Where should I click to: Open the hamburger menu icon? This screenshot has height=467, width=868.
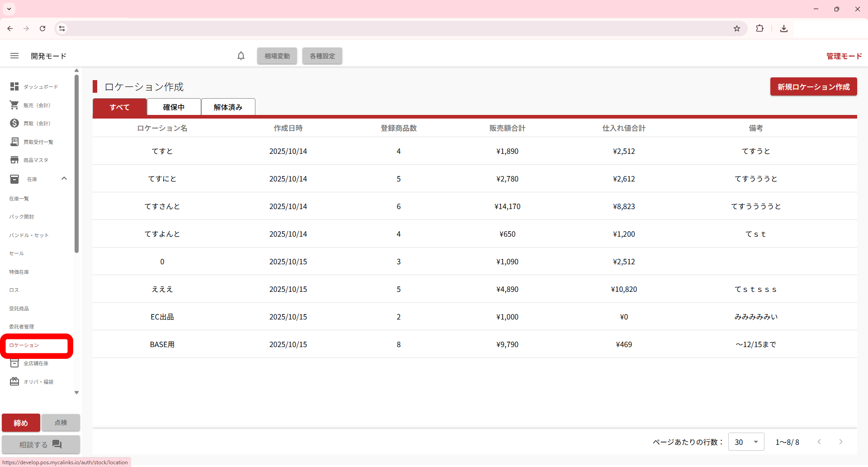[x=14, y=56]
